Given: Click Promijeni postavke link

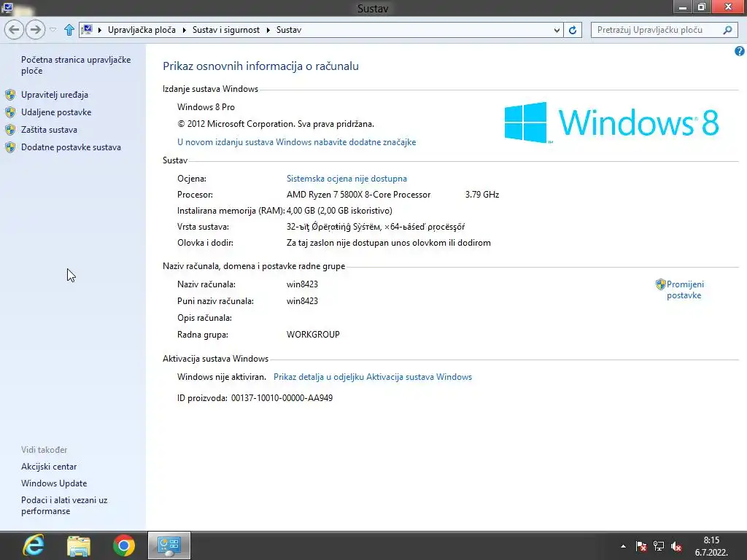Looking at the screenshot, I should tap(684, 289).
